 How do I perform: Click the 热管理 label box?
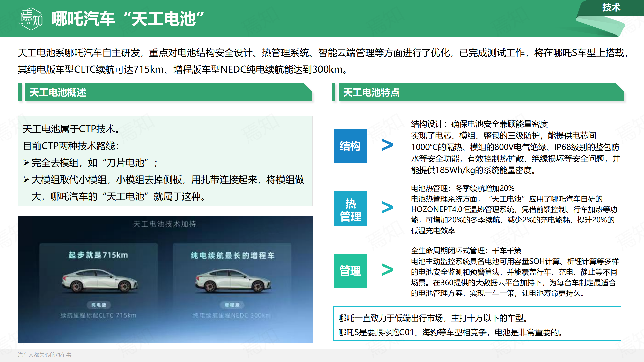coord(350,208)
